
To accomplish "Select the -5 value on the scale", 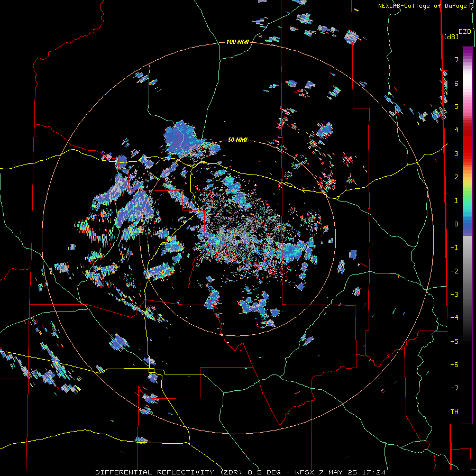I will tap(454, 342).
